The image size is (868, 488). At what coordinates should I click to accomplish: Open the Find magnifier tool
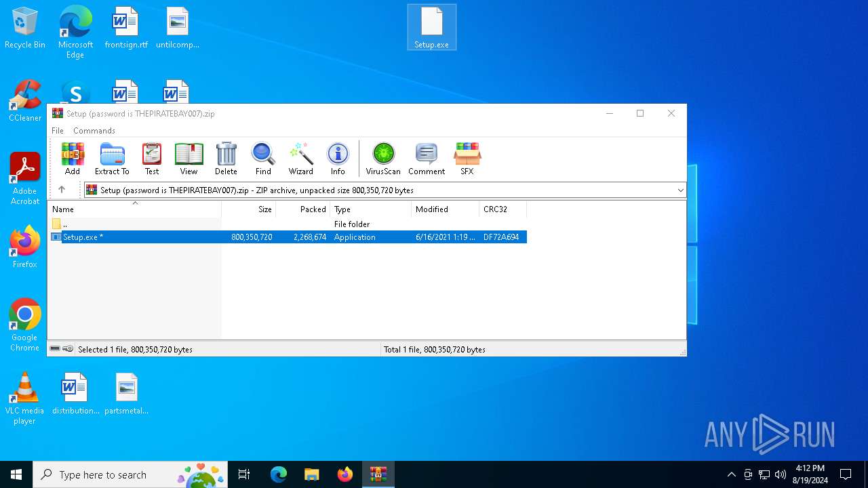coord(263,159)
